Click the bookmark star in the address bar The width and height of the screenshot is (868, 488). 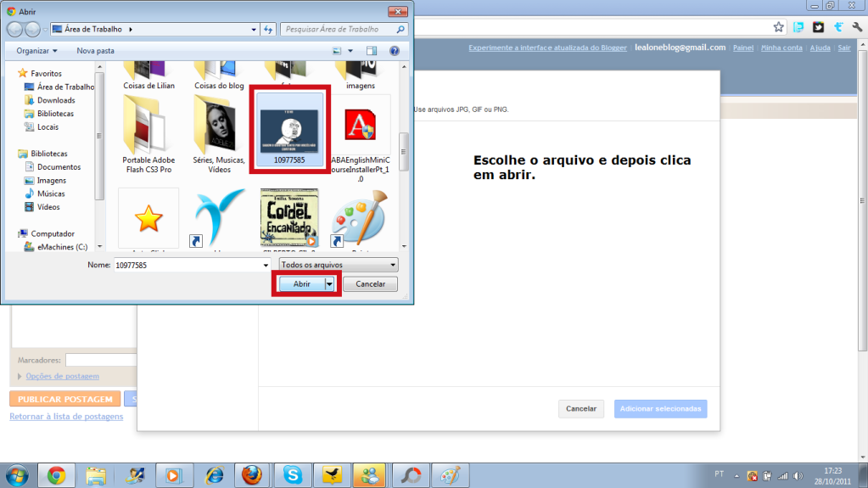(778, 27)
